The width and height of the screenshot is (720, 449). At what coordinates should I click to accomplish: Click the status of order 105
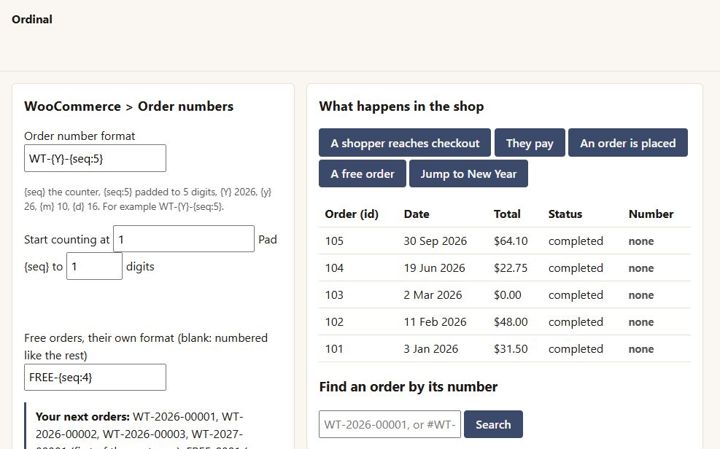tap(575, 241)
